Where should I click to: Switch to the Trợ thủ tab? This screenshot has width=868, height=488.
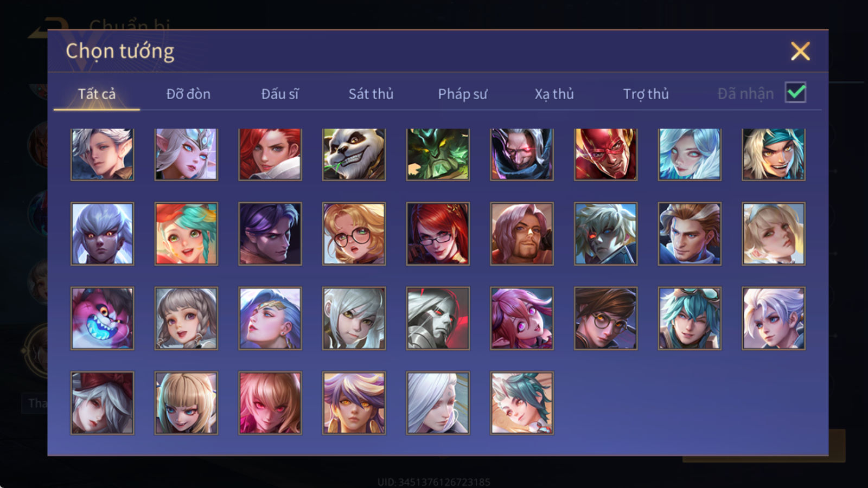[x=646, y=94]
